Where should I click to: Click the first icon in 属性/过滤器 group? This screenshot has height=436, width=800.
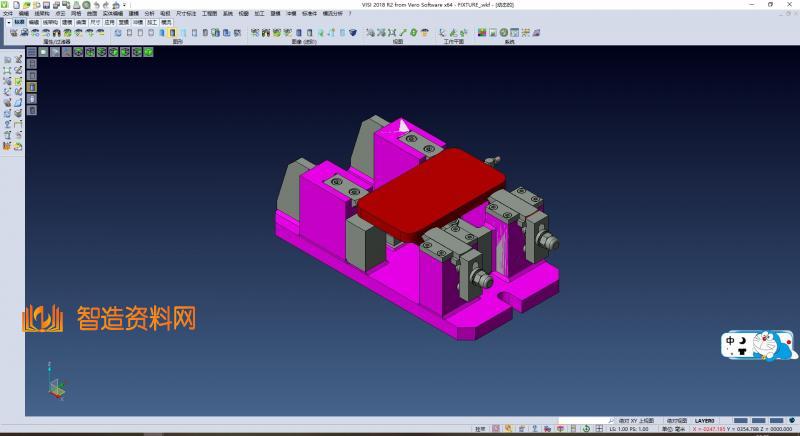coord(13,33)
